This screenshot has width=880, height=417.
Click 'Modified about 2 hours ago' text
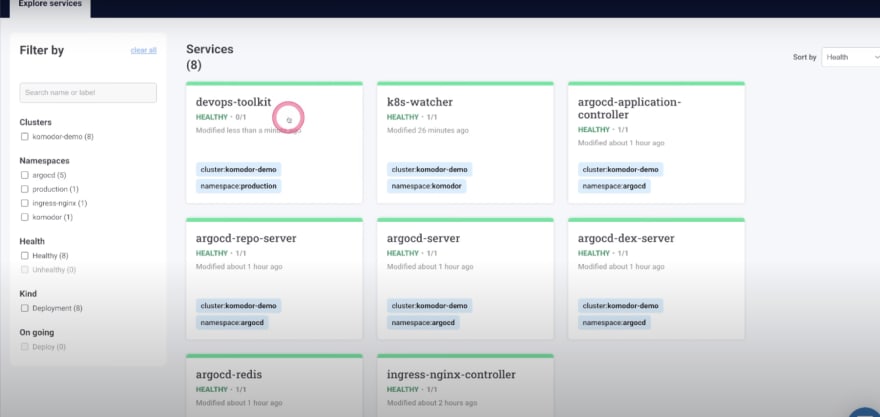(x=432, y=403)
